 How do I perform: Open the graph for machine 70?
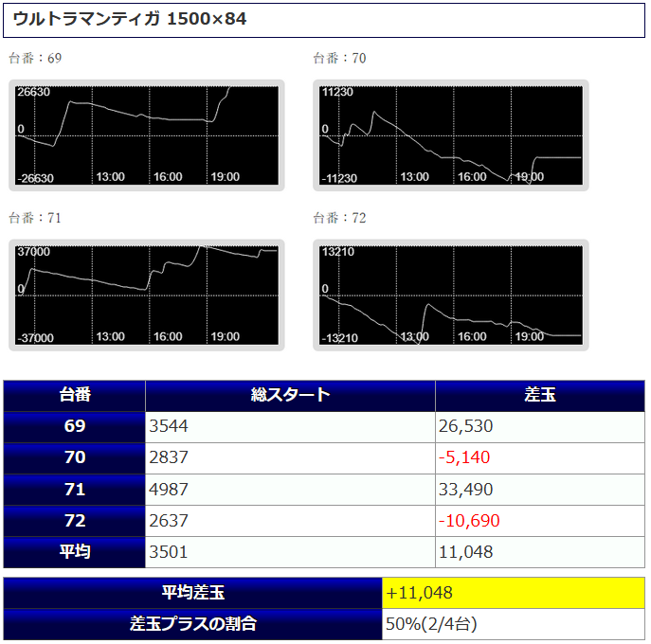pos(451,135)
